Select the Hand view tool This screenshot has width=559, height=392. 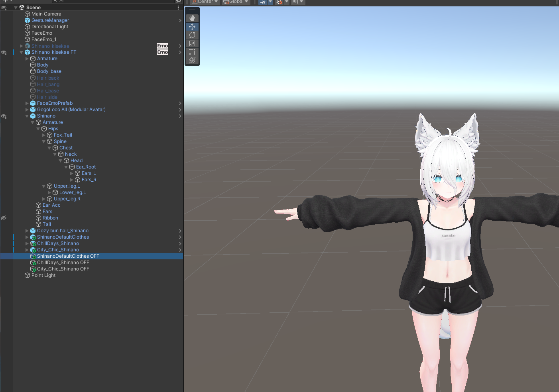pyautogui.click(x=192, y=18)
